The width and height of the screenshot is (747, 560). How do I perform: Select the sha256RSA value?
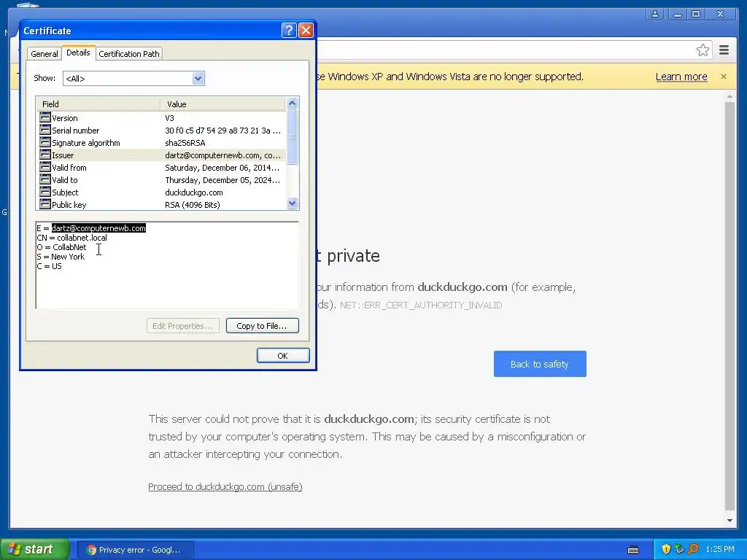tap(185, 143)
